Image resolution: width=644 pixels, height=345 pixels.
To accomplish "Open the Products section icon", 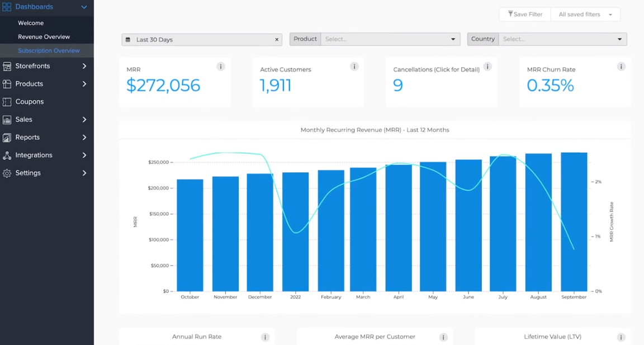I will pyautogui.click(x=8, y=84).
